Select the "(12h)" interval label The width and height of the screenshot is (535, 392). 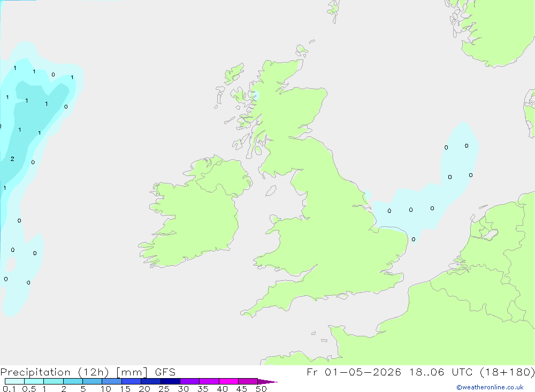pyautogui.click(x=94, y=372)
